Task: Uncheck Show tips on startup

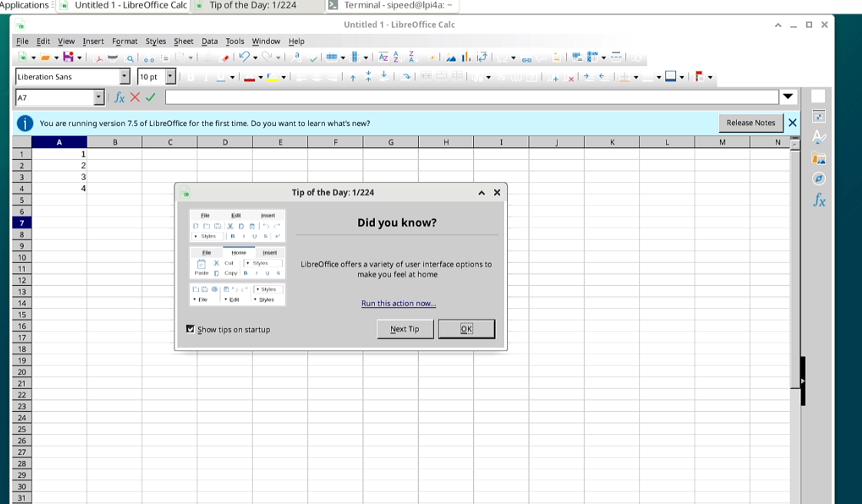Action: pyautogui.click(x=191, y=329)
